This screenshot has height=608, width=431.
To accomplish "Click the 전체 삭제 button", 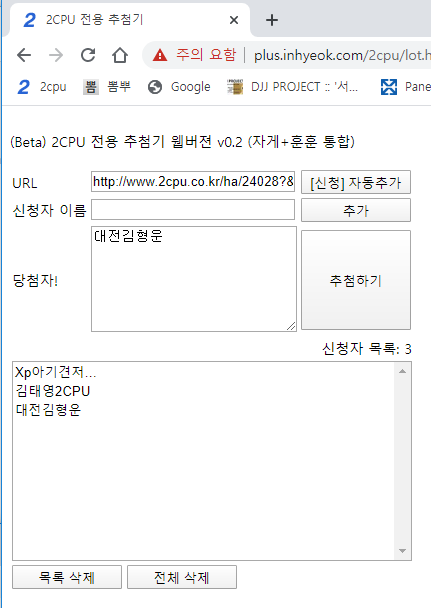I will pyautogui.click(x=182, y=577).
